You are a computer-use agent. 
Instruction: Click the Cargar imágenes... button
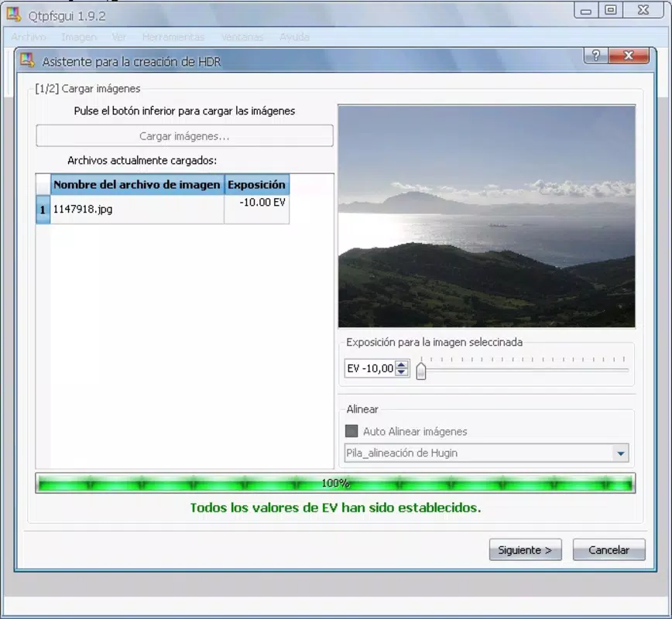pyautogui.click(x=185, y=136)
